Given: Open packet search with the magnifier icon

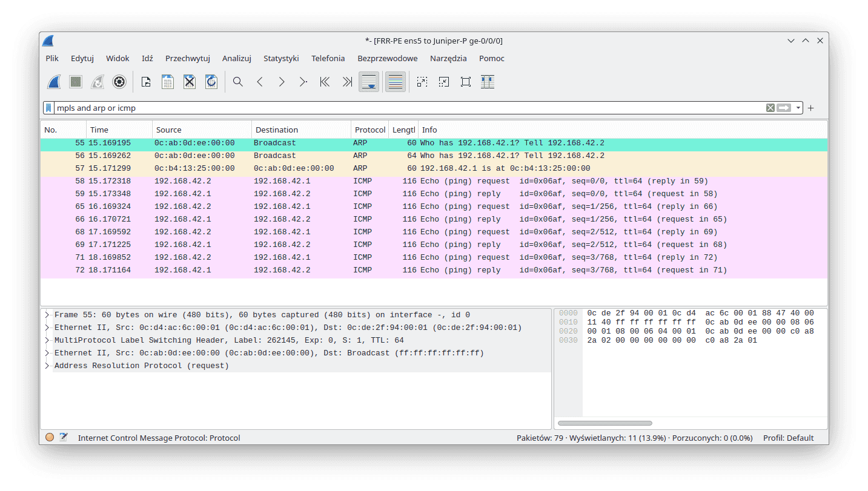Looking at the screenshot, I should pyautogui.click(x=237, y=82).
